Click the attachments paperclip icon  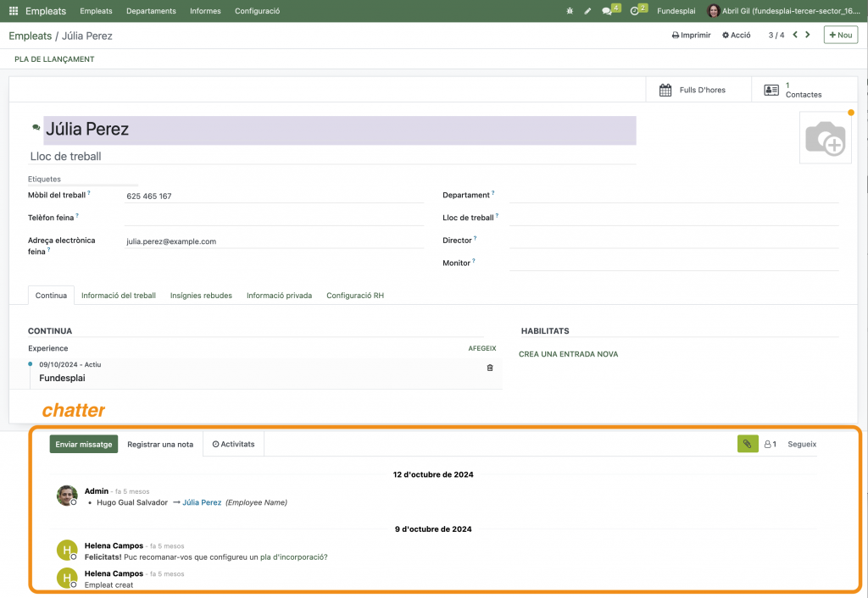pos(747,444)
